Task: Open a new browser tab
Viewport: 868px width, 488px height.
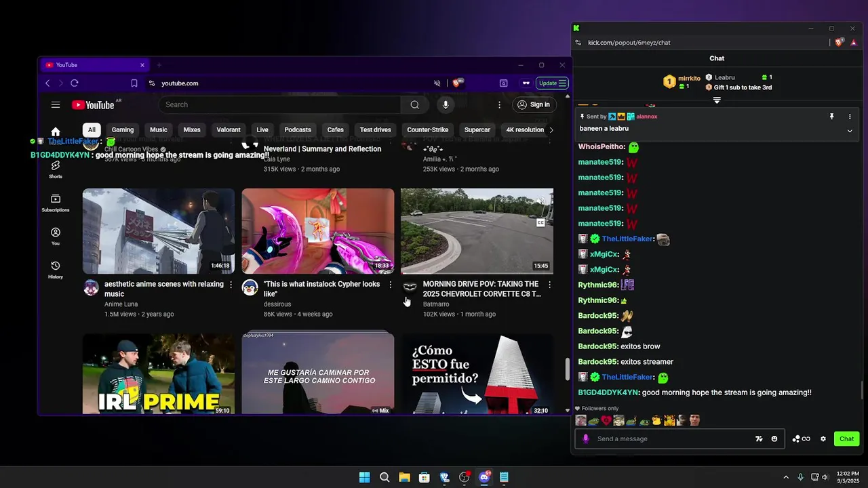Action: [159, 65]
